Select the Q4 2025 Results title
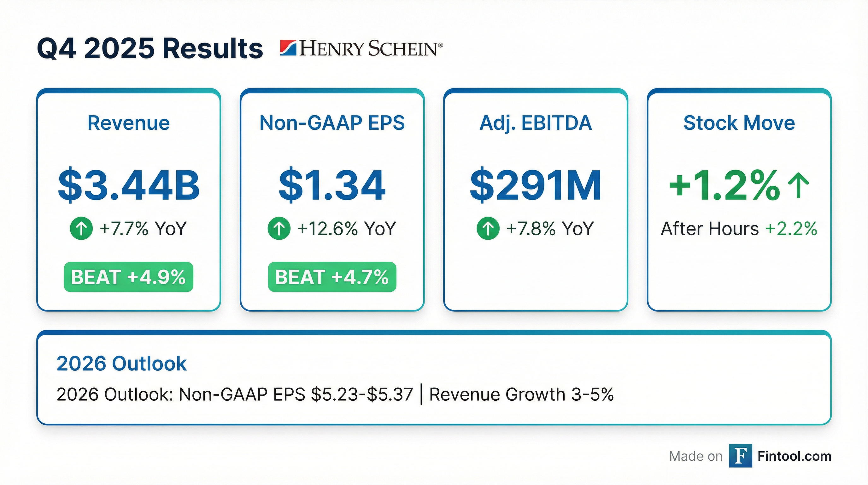Screen dimensions: 868x485 point(150,49)
